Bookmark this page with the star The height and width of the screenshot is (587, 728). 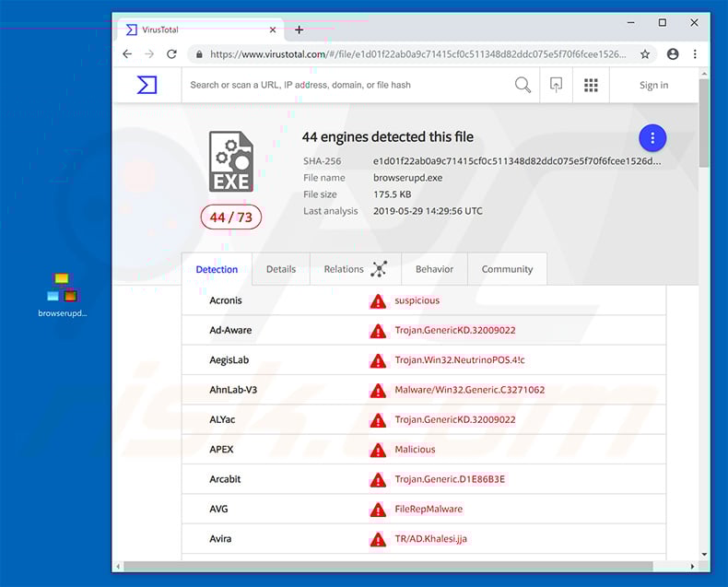[x=645, y=54]
